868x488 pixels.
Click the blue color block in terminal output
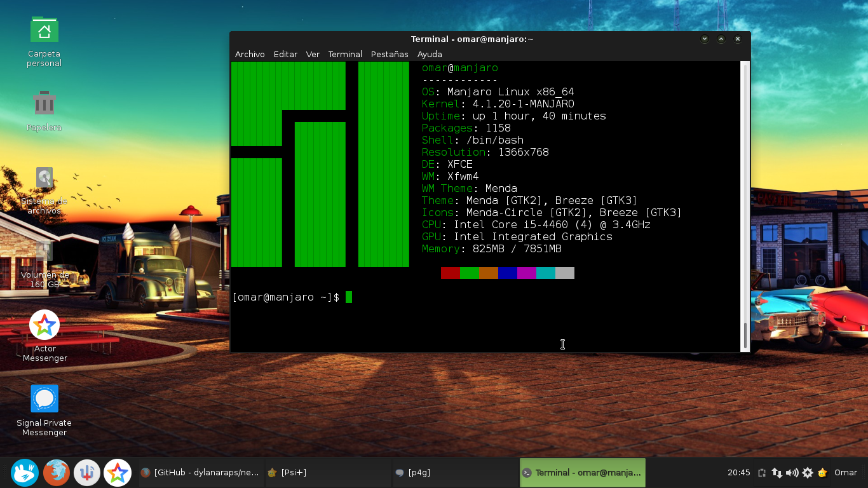[x=508, y=273]
